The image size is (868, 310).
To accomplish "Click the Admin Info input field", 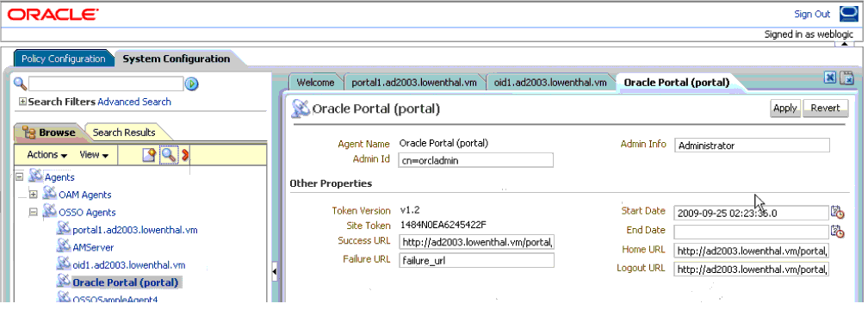I will pos(753,146).
